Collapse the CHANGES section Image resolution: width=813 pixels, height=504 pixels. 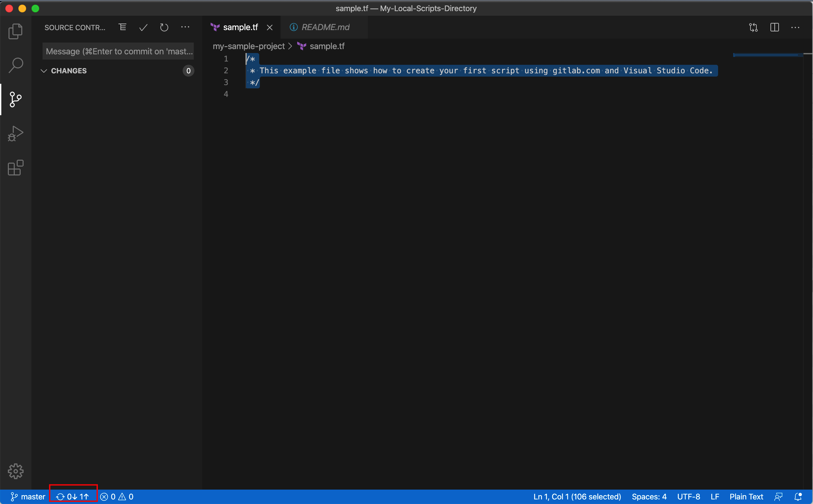[x=44, y=71]
